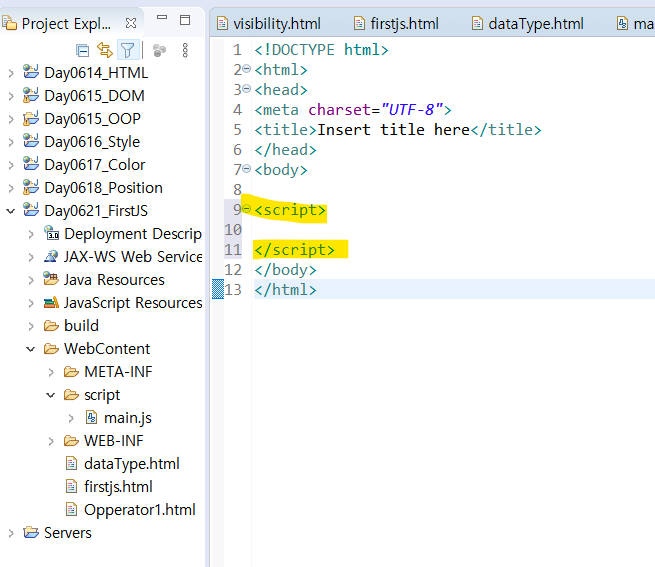
Task: Click the Opperator1.html file icon
Action: 71,509
